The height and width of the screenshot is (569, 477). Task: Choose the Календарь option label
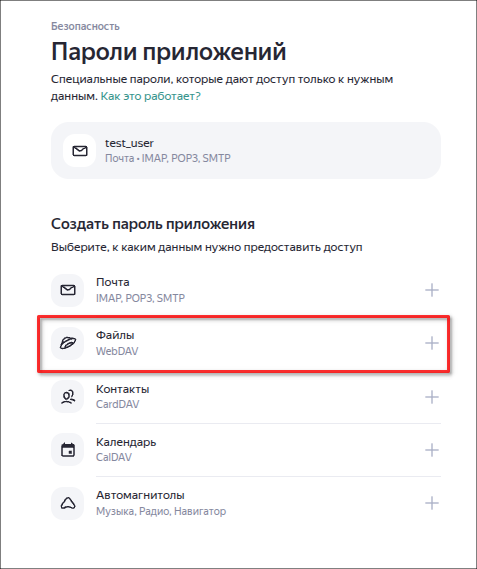[x=126, y=442]
